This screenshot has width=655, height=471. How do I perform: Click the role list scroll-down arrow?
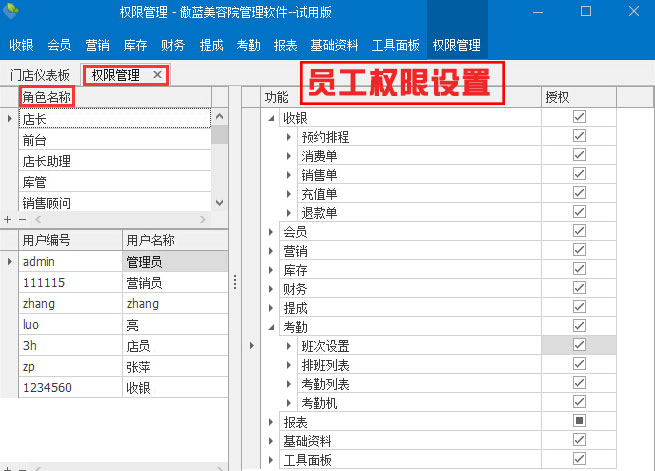click(219, 202)
